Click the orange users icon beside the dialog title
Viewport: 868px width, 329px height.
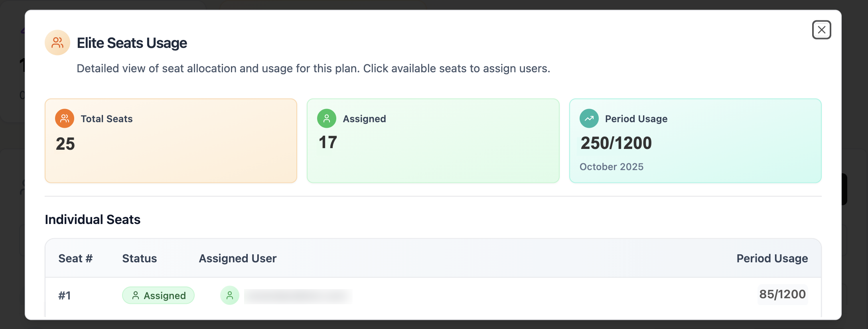tap(57, 43)
